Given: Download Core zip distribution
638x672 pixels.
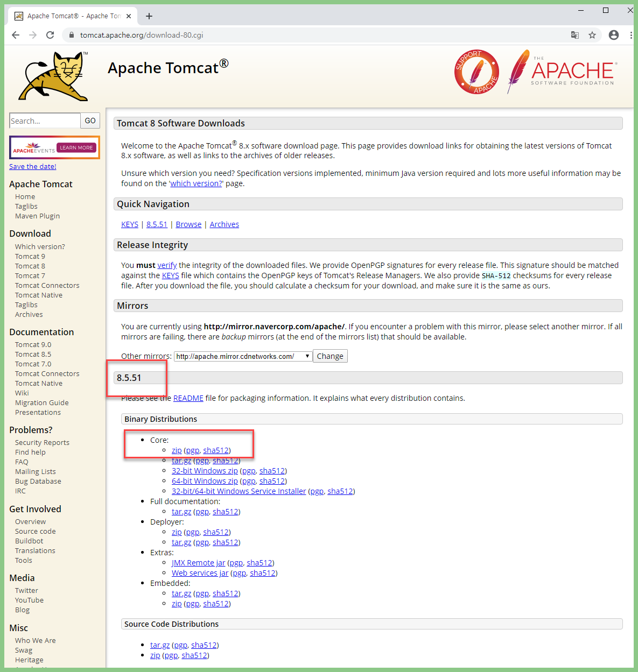Looking at the screenshot, I should pos(177,450).
